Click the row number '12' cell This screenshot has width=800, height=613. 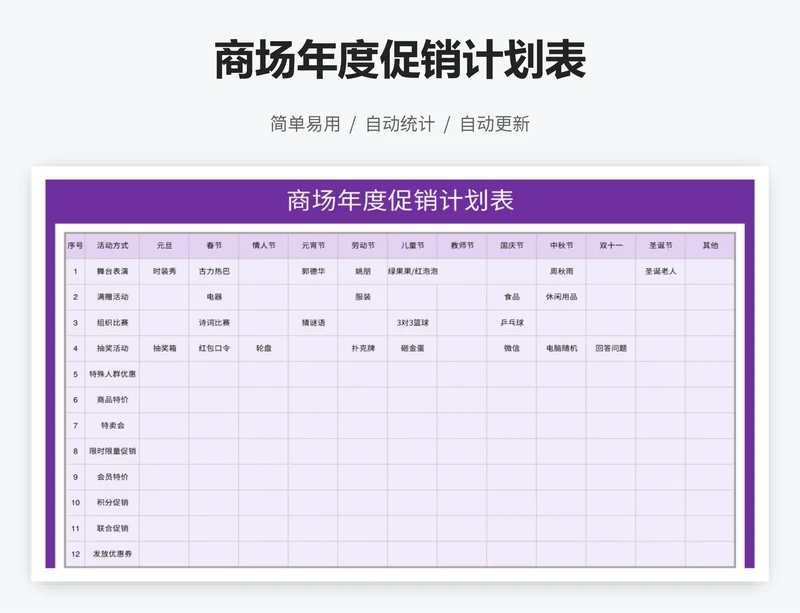[76, 554]
